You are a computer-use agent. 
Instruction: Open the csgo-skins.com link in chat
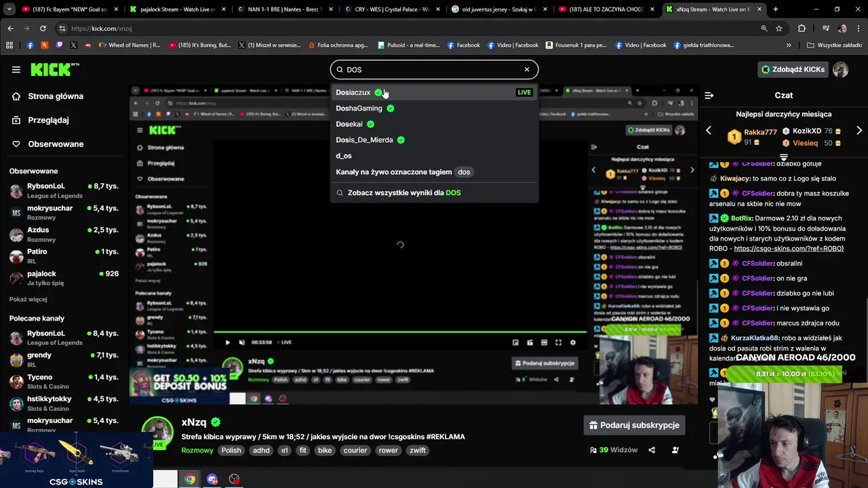(789, 248)
